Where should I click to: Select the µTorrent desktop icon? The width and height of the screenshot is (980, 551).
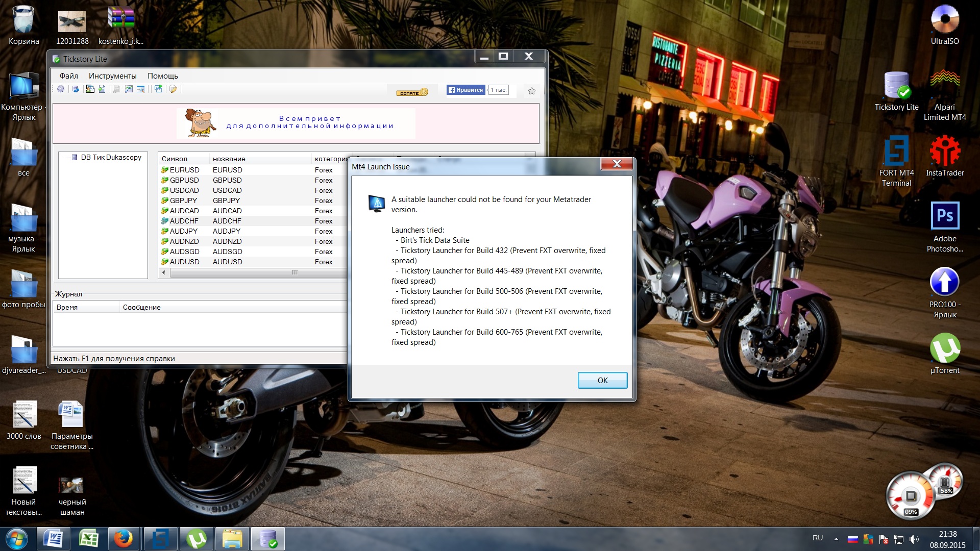tap(945, 354)
